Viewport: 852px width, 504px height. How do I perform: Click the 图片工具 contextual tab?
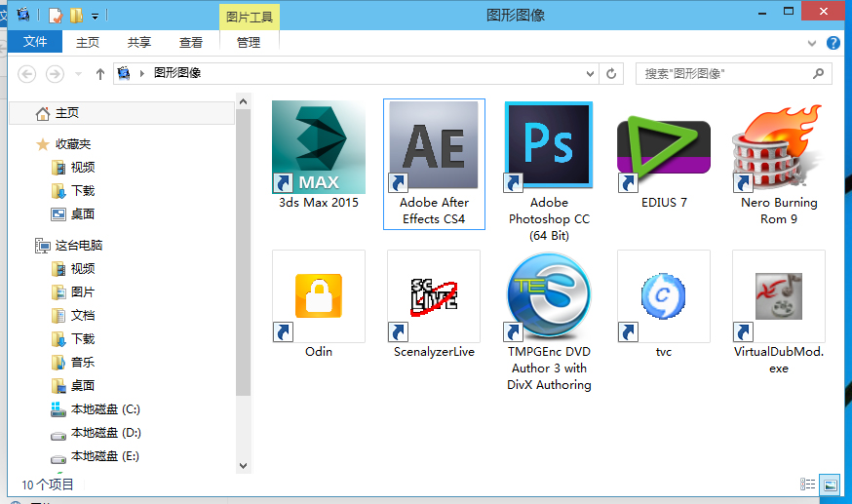click(250, 18)
